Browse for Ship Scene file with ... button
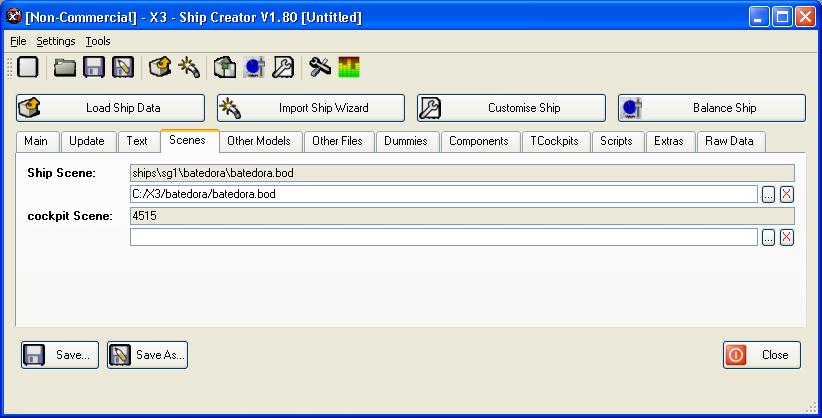Screen dimensions: 822x418 pyautogui.click(x=769, y=195)
